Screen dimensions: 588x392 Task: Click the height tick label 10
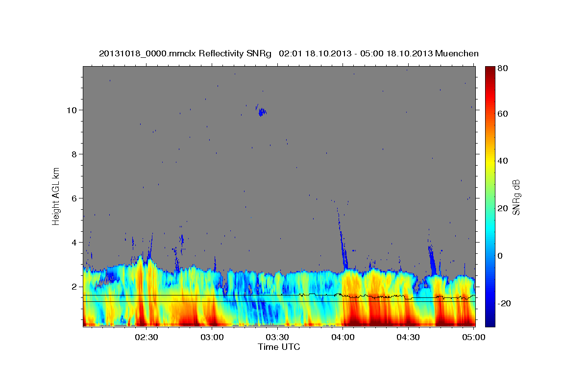(x=73, y=110)
